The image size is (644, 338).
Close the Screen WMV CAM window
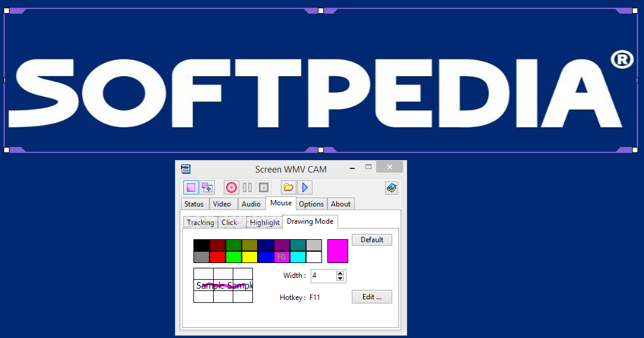point(390,167)
